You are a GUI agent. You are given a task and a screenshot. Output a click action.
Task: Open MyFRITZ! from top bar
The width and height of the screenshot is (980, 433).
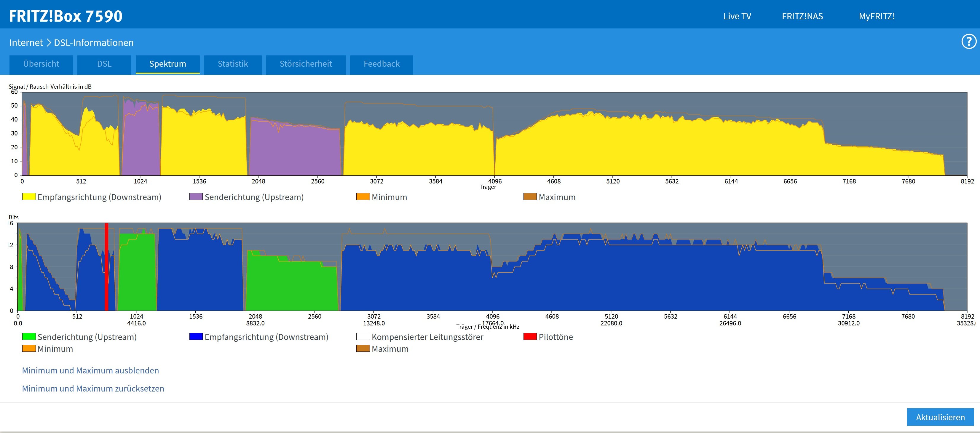[x=877, y=16]
